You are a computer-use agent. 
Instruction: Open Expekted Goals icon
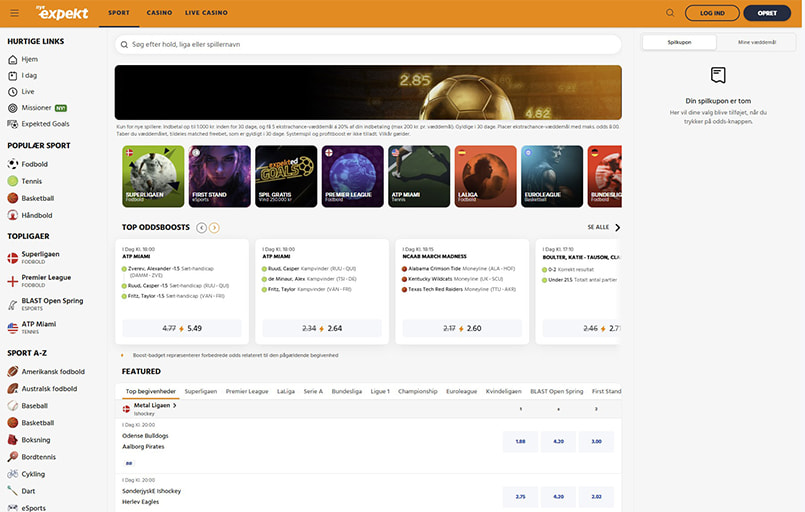tap(13, 124)
